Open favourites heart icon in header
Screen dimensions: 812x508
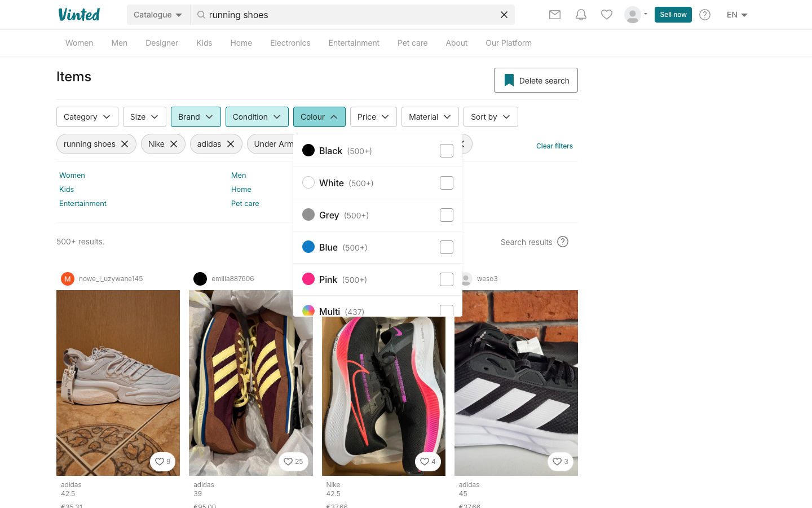click(x=607, y=15)
